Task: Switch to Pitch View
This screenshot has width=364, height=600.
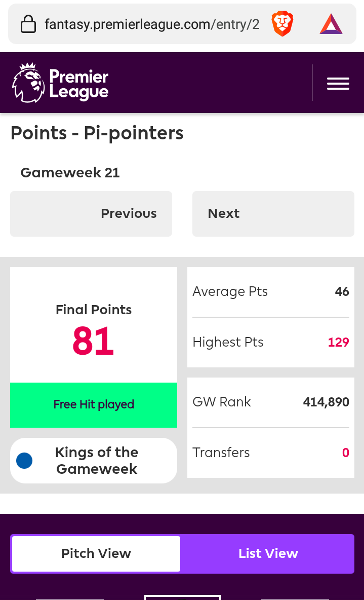Action: click(96, 553)
